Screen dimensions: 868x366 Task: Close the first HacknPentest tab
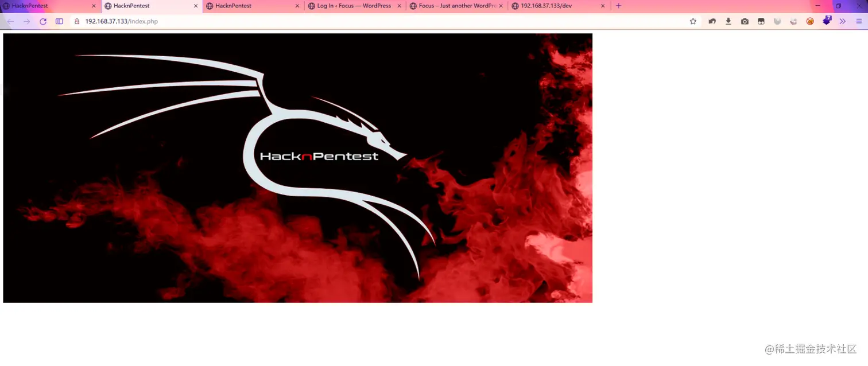[94, 6]
